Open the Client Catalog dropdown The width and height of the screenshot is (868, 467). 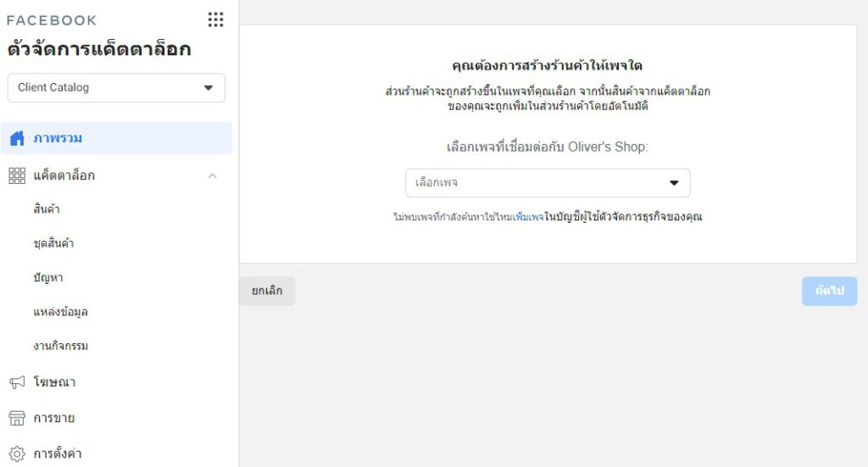116,88
